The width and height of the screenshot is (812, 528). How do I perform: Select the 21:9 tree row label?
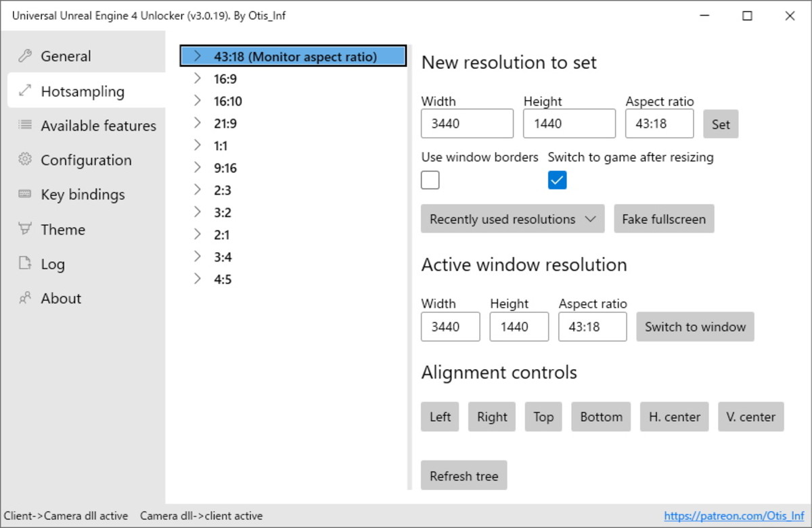click(x=225, y=124)
